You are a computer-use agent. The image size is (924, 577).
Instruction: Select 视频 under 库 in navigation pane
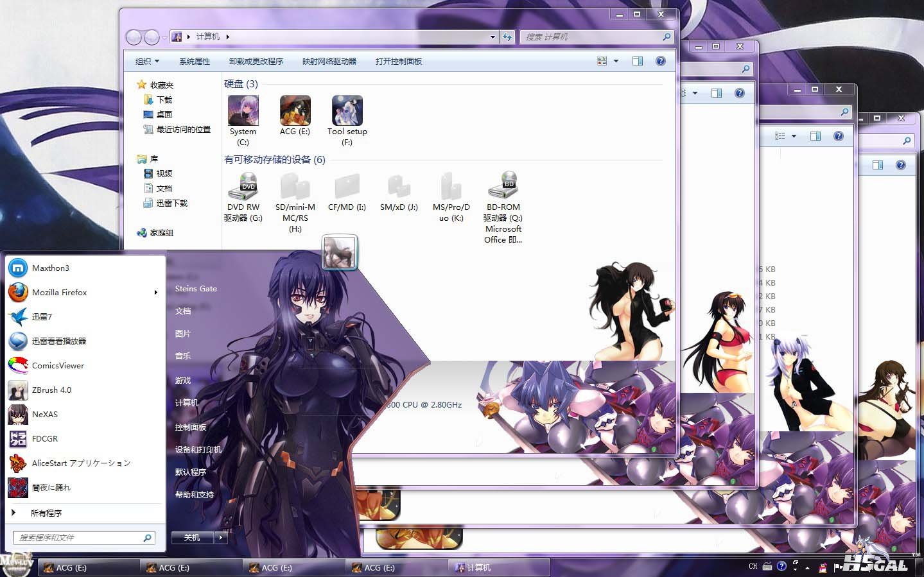coord(158,174)
